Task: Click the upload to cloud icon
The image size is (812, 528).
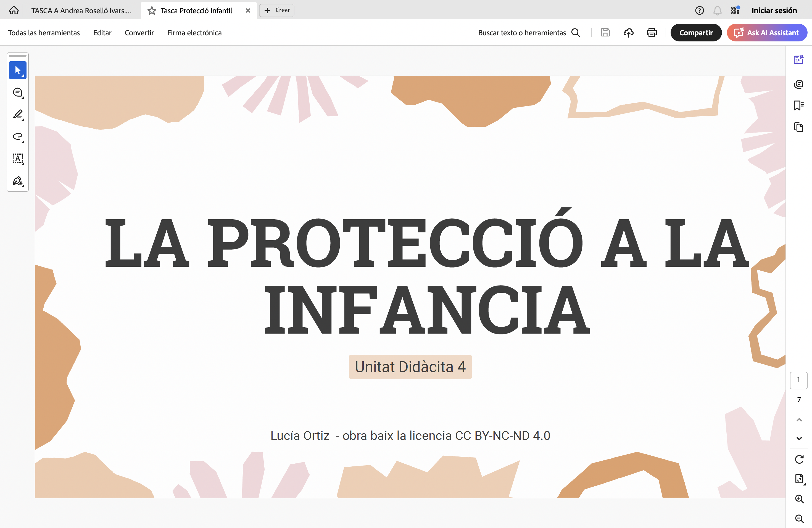Action: click(x=628, y=33)
